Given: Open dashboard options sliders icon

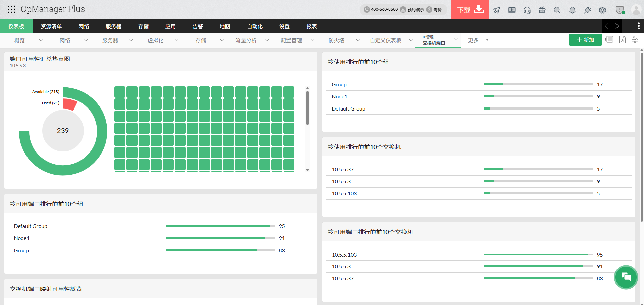Looking at the screenshot, I should pyautogui.click(x=635, y=40).
